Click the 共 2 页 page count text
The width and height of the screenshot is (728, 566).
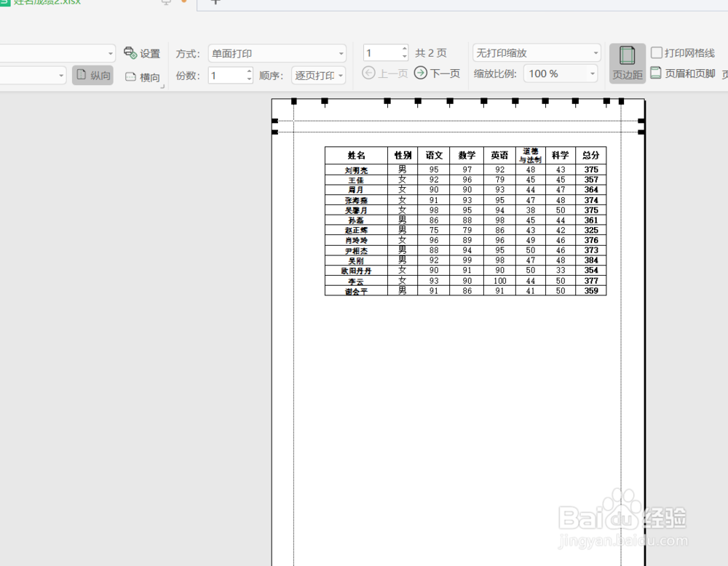pyautogui.click(x=431, y=53)
